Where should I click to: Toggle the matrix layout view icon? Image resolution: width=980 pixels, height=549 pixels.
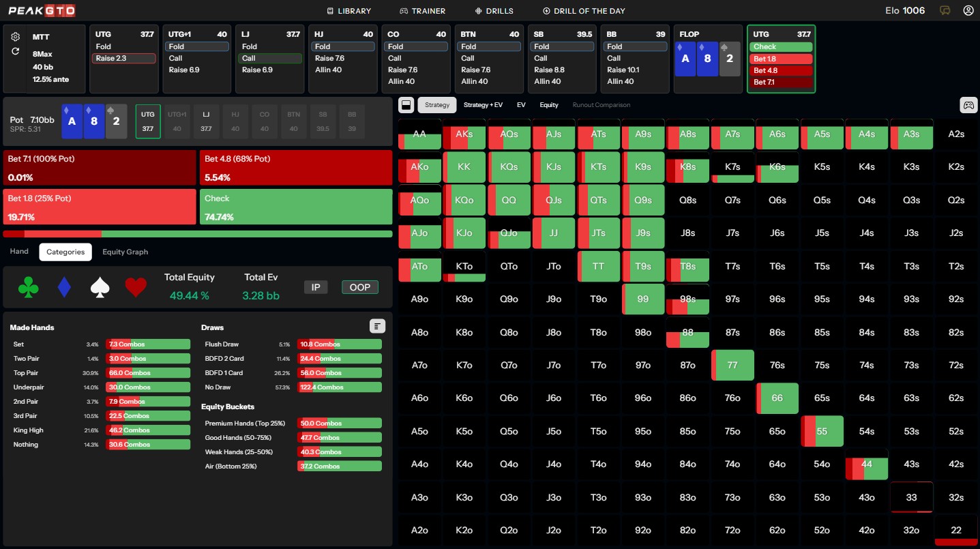click(x=406, y=105)
